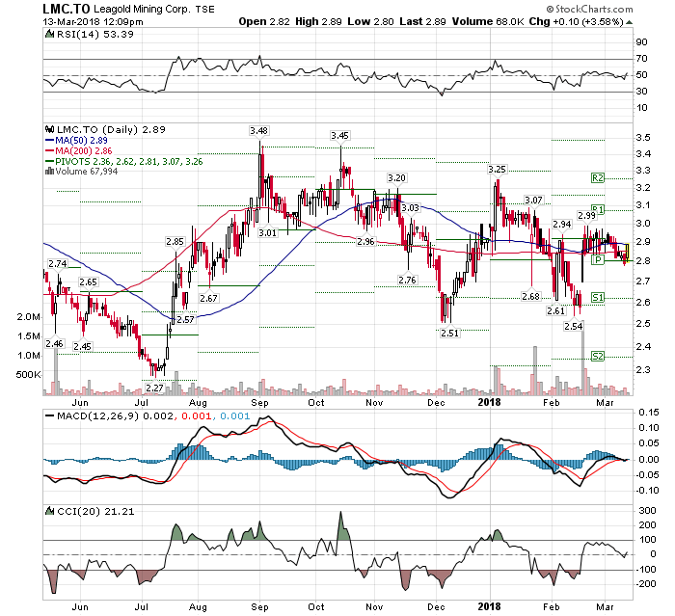Click the 2.46 price label
This screenshot has height=616, width=675.
[x=54, y=343]
